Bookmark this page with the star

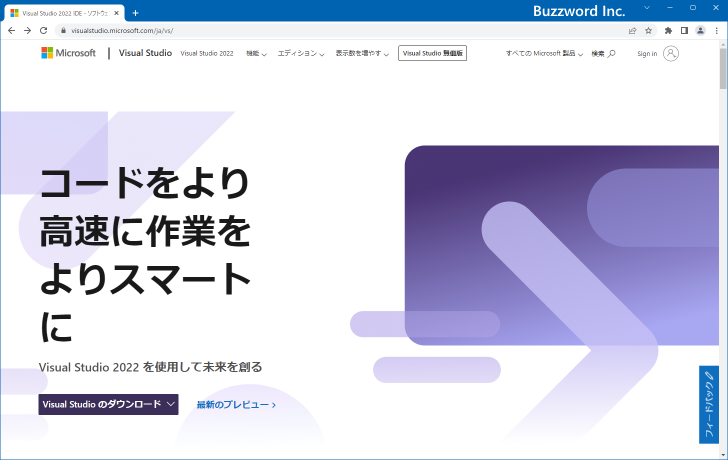(649, 31)
